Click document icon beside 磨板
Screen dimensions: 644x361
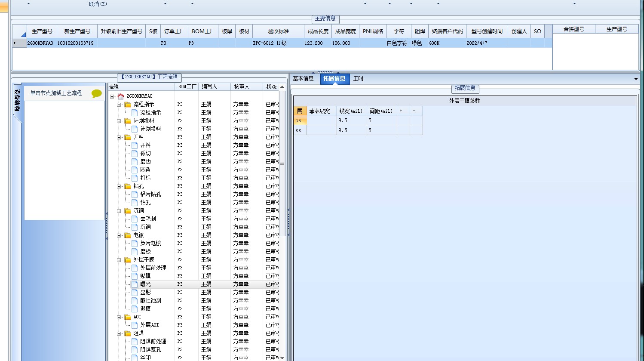135,251
